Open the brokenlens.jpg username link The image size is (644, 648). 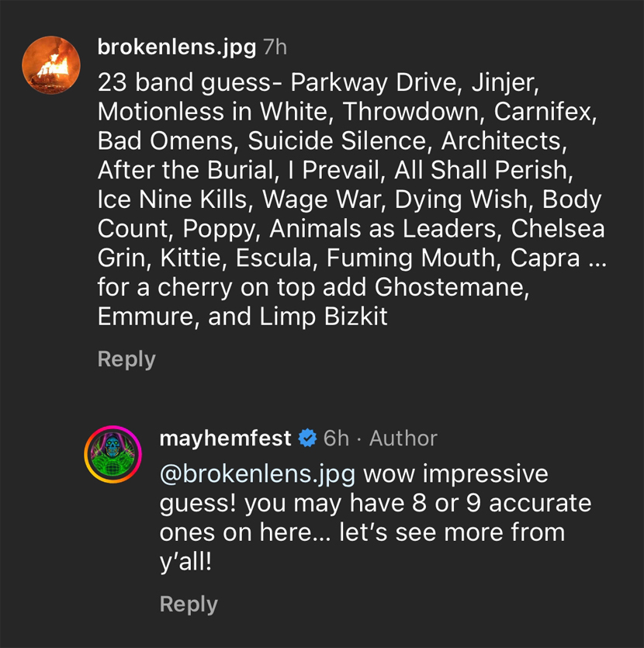[x=176, y=47]
